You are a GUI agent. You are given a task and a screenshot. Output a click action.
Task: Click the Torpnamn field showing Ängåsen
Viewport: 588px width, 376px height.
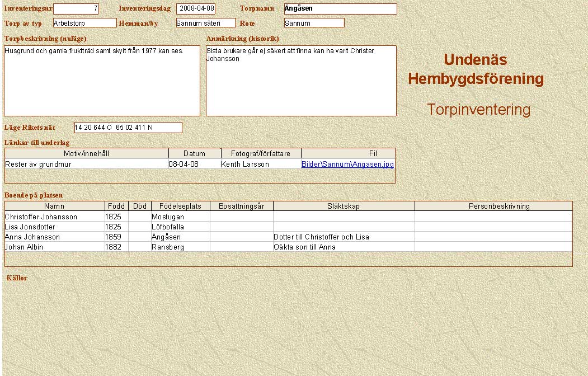coord(340,9)
